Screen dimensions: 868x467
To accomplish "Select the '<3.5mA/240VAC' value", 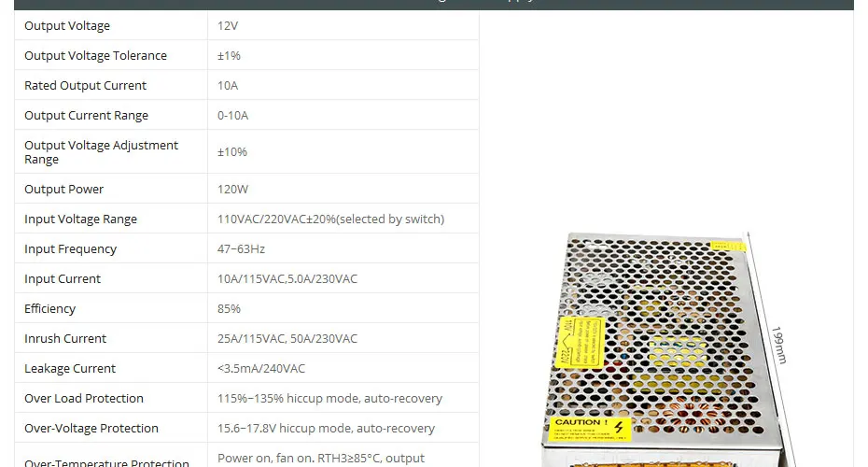I will coord(260,368).
